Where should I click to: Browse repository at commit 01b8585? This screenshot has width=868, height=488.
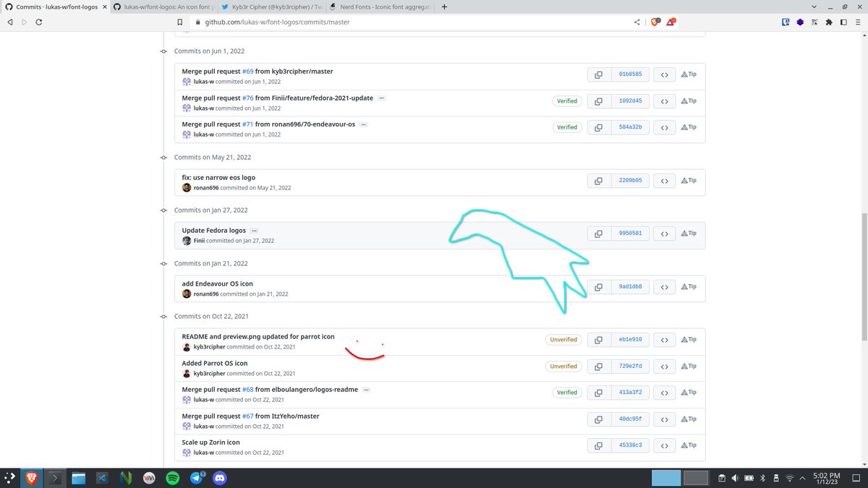pyautogui.click(x=665, y=74)
